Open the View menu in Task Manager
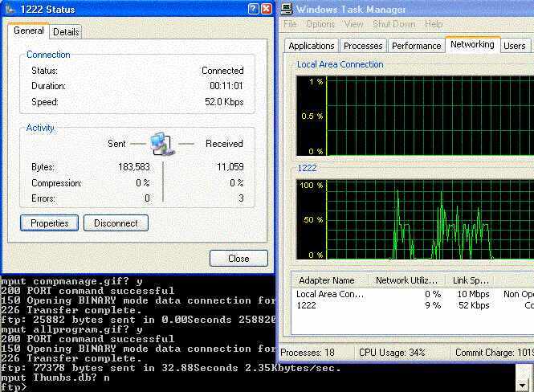Viewport: 534px width, 392px height. click(x=353, y=24)
